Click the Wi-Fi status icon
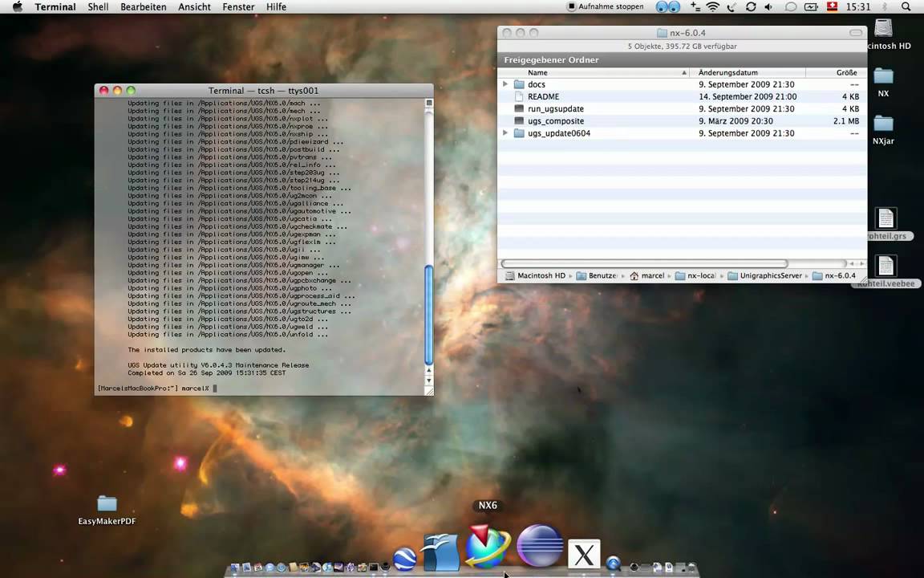The width and height of the screenshot is (924, 578). 713,6
